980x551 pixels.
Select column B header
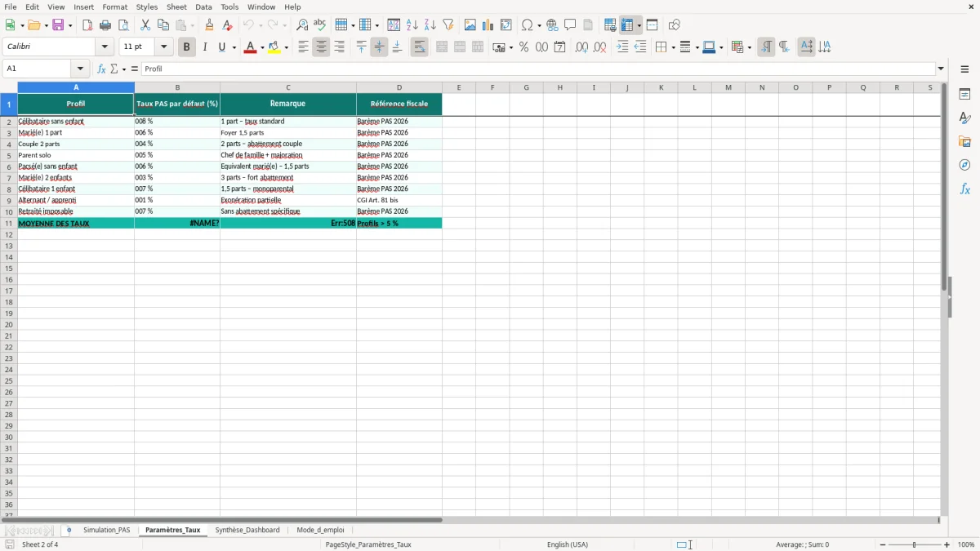(x=177, y=87)
